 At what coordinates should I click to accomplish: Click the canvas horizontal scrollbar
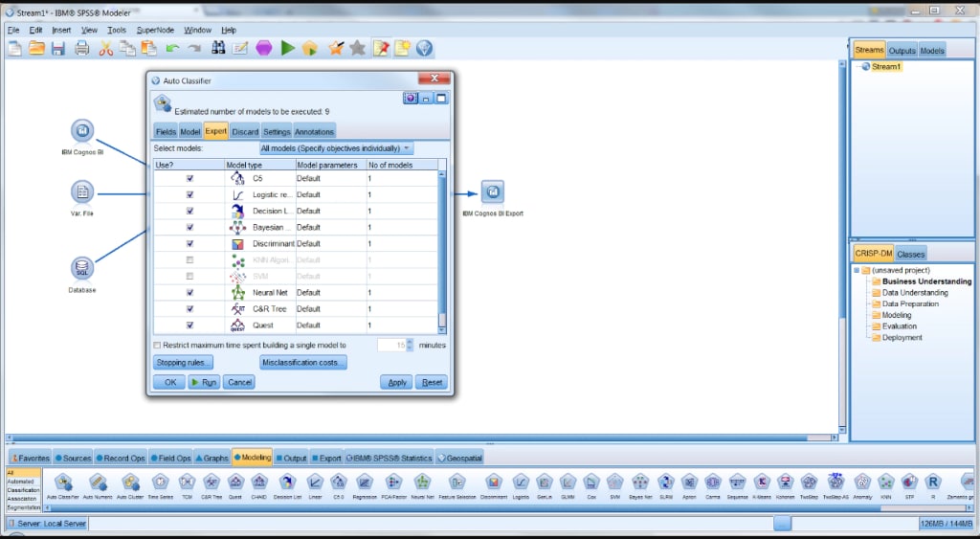(421, 438)
